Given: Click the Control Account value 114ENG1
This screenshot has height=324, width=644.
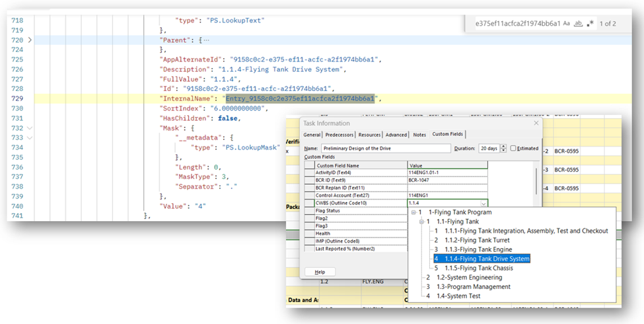Looking at the screenshot, I should pos(447,195).
